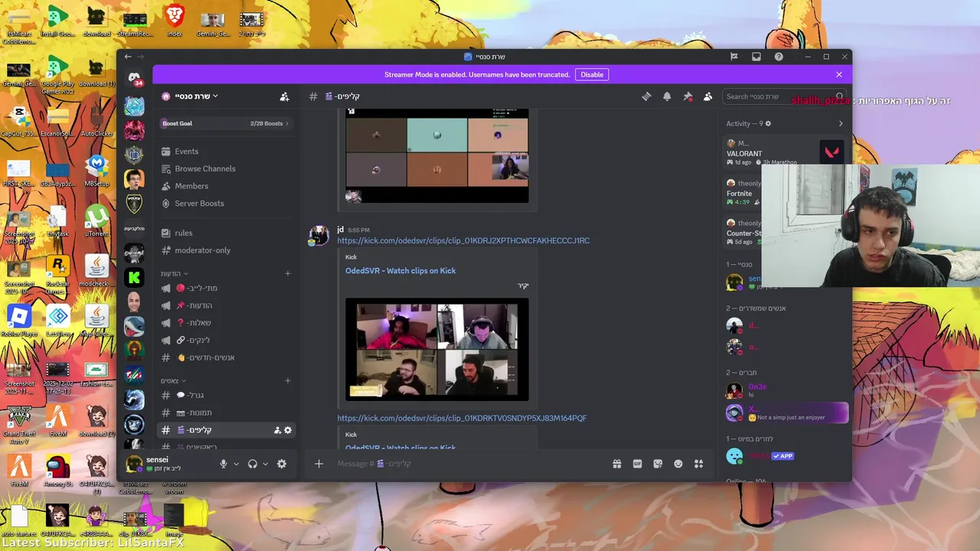Dismiss the Streamer Mode banner
Viewport: 980px width, 551px height.
[x=839, y=74]
